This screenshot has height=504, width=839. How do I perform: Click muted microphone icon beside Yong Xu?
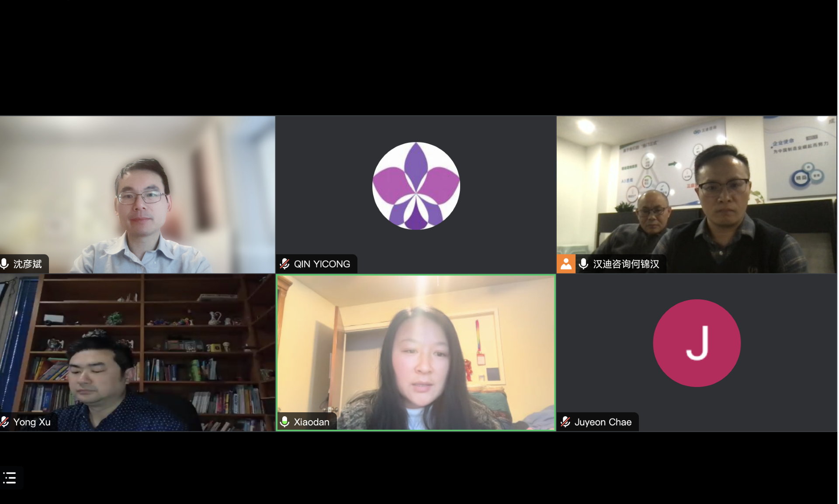[x=5, y=422]
